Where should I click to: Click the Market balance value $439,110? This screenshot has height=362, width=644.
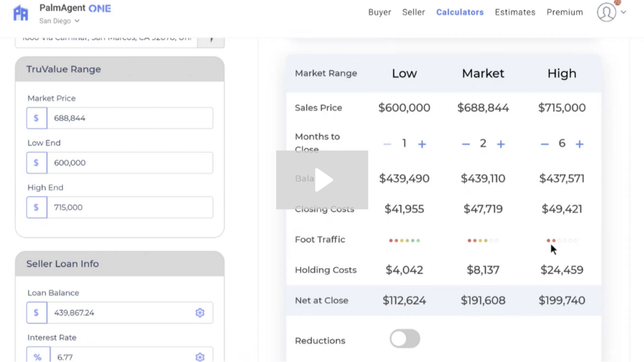coord(483,178)
